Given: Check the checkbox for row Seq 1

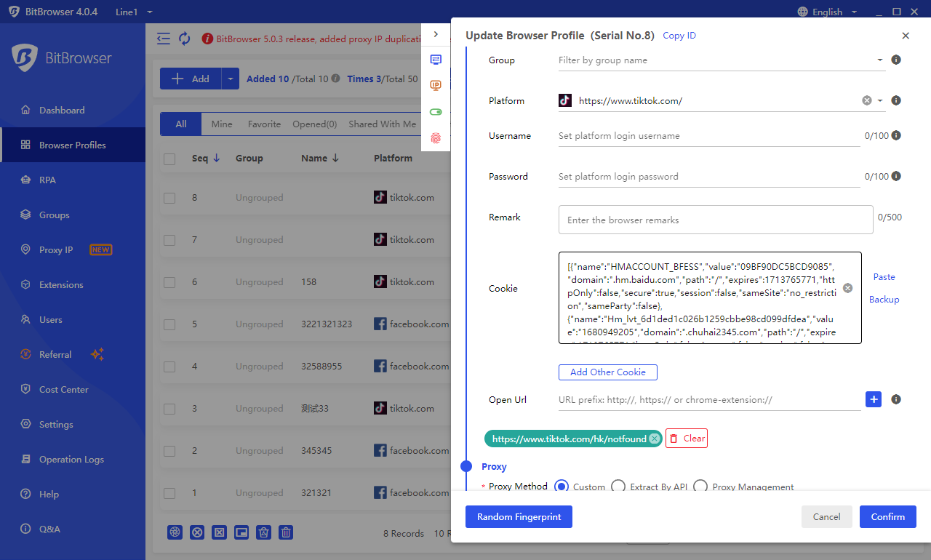Looking at the screenshot, I should (169, 493).
